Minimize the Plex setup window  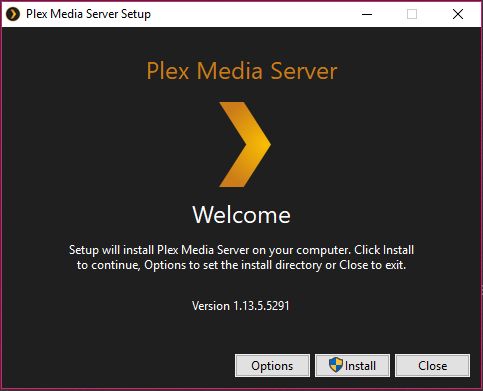pyautogui.click(x=367, y=14)
